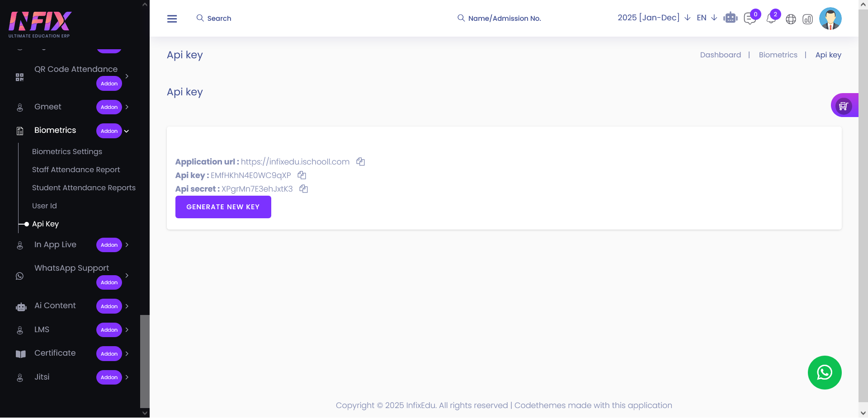Image resolution: width=868 pixels, height=418 pixels.
Task: Copy the Application url to clipboard
Action: (360, 162)
